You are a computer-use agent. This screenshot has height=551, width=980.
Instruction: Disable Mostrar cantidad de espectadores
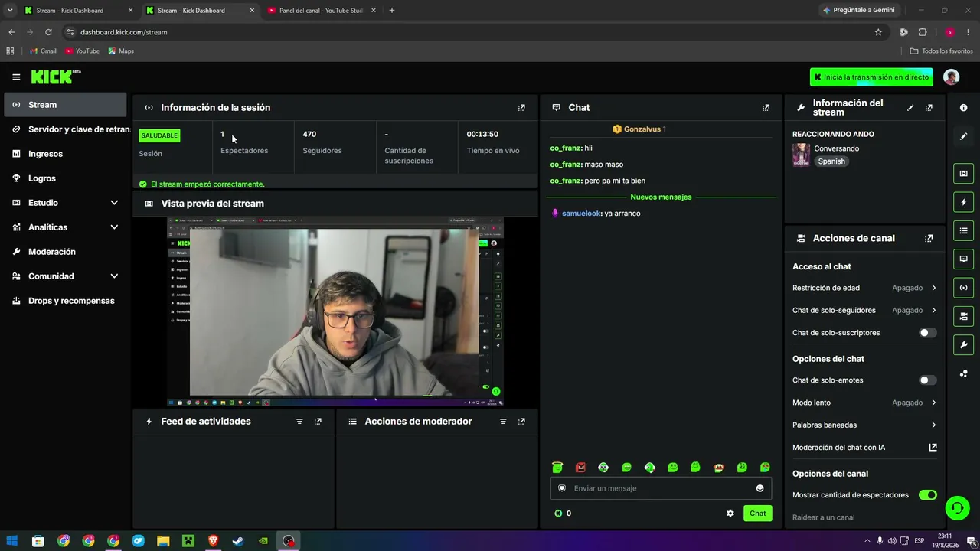tap(927, 495)
